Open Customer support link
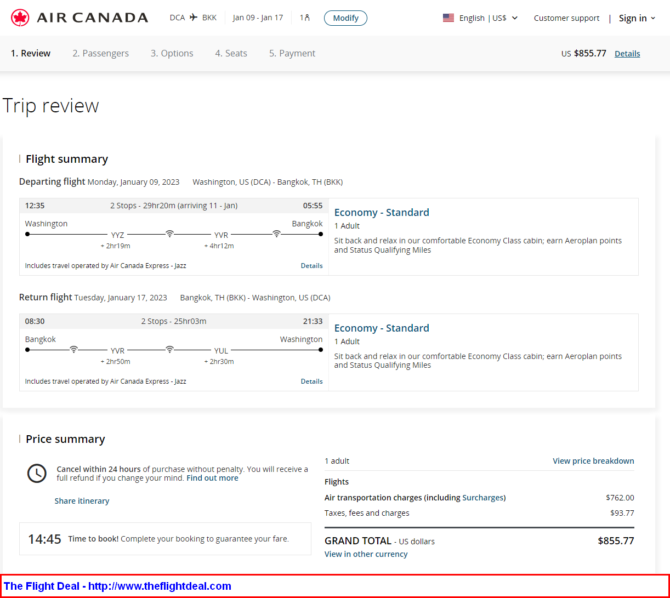Screen dimensions: 670x598 pyautogui.click(x=566, y=18)
